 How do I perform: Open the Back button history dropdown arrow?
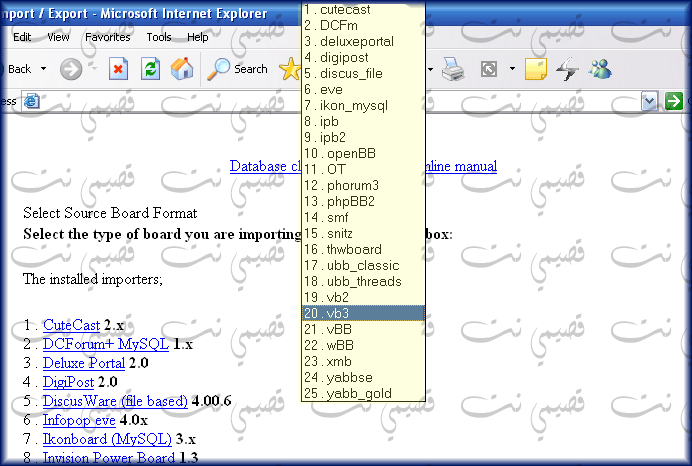[x=43, y=69]
